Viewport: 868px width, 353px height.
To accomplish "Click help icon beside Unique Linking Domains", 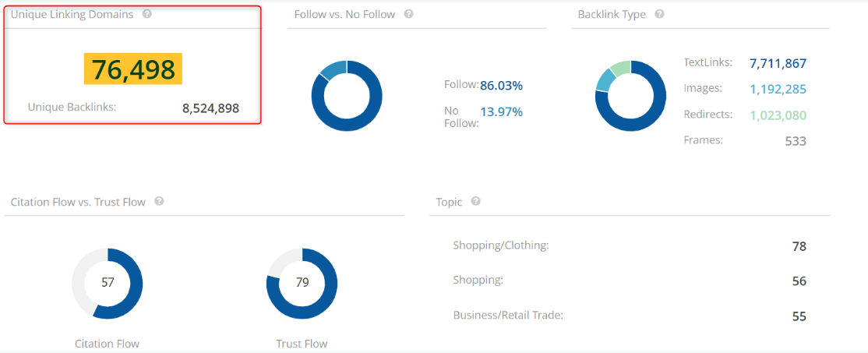I will tap(146, 14).
